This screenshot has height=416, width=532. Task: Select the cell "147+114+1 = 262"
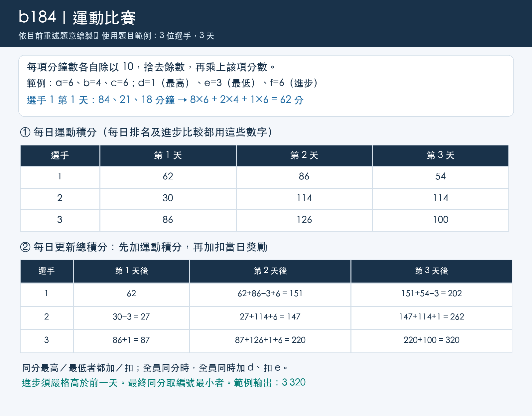(x=431, y=317)
